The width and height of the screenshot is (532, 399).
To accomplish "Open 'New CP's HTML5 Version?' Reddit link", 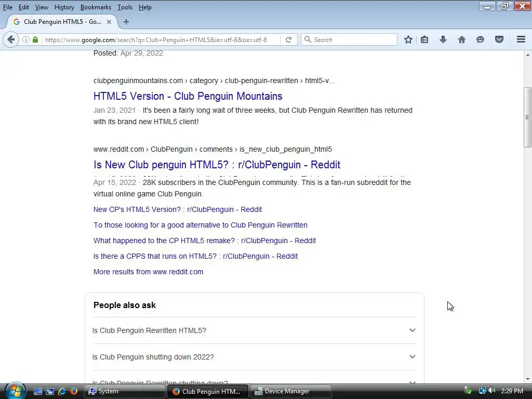I will tap(178, 209).
